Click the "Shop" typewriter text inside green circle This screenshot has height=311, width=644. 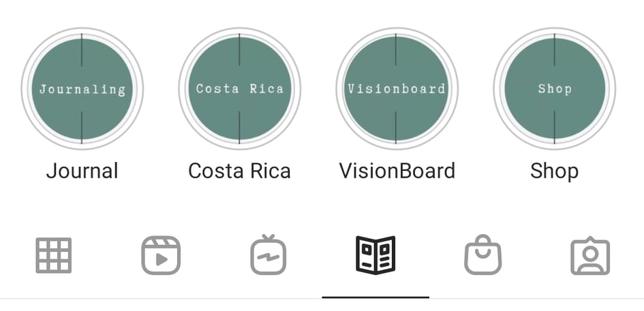555,89
